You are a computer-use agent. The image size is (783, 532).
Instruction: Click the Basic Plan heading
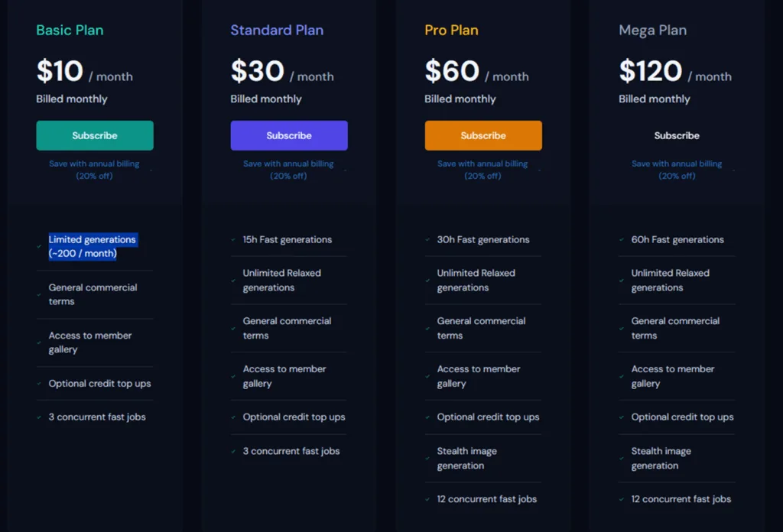70,31
